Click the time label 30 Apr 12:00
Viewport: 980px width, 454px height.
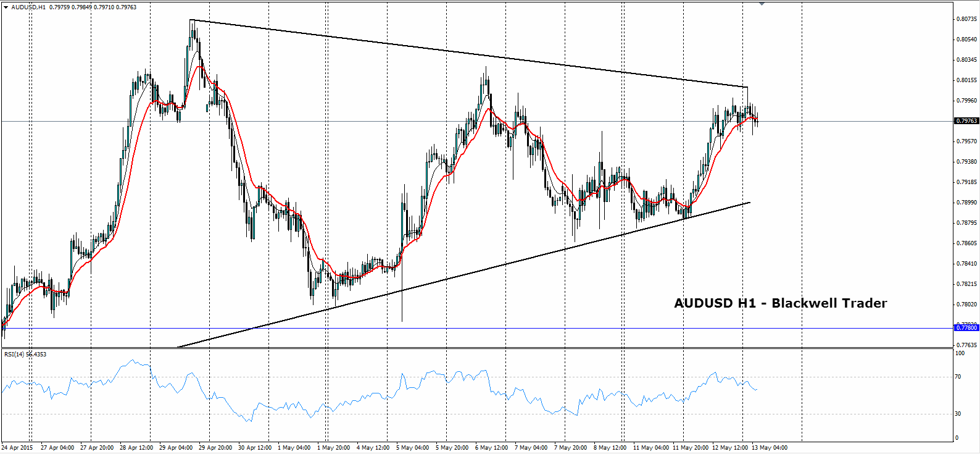(255, 448)
